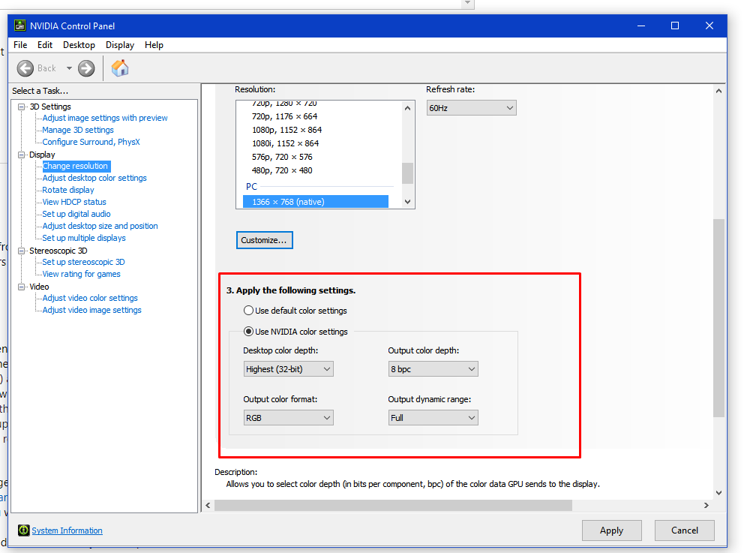Open the Display menu
Viewport: 756px width, 553px height.
click(120, 45)
